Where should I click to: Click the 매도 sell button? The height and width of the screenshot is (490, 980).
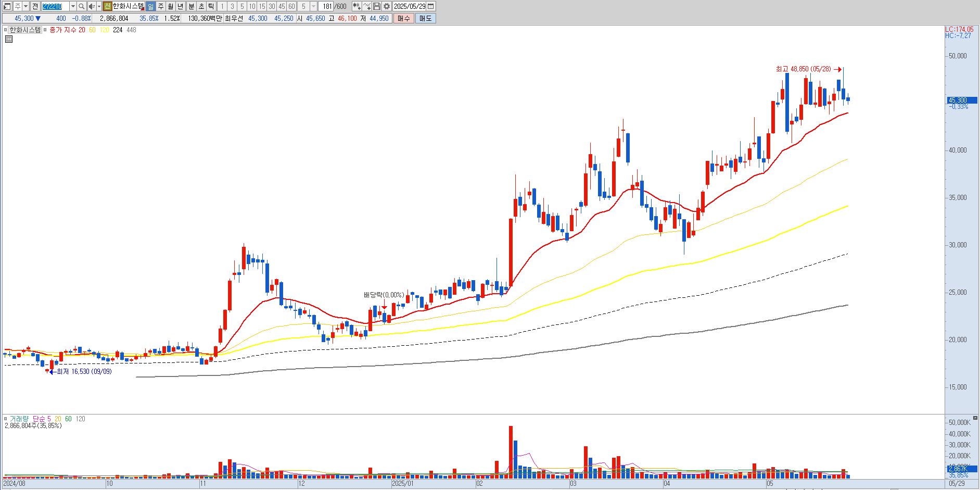point(425,18)
